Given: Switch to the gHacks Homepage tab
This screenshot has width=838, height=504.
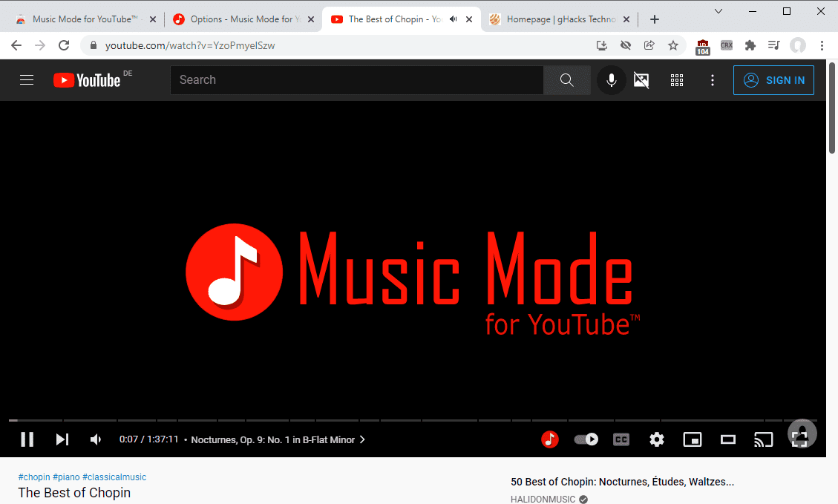Looking at the screenshot, I should [x=560, y=19].
